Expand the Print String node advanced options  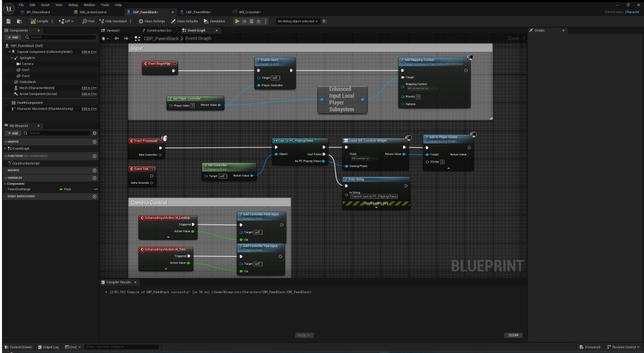click(376, 208)
